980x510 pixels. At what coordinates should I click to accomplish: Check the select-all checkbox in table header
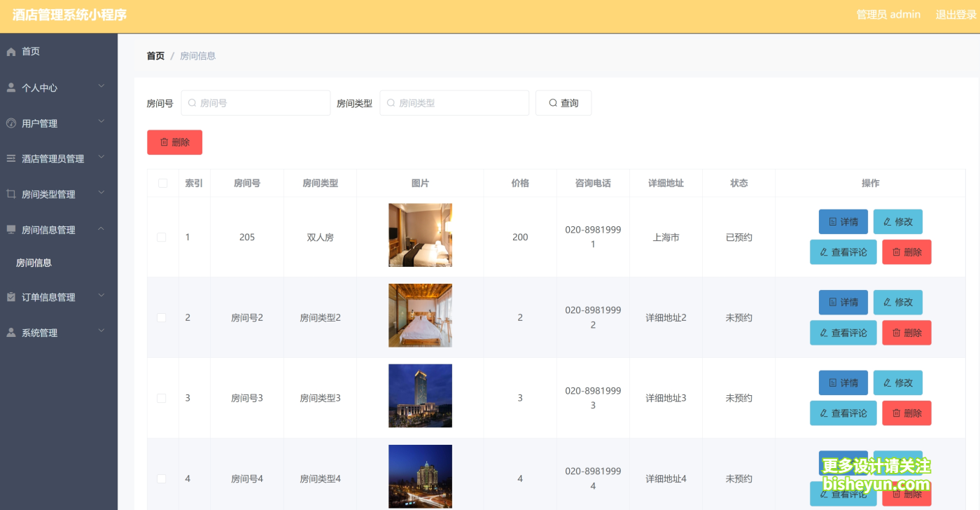tap(162, 183)
